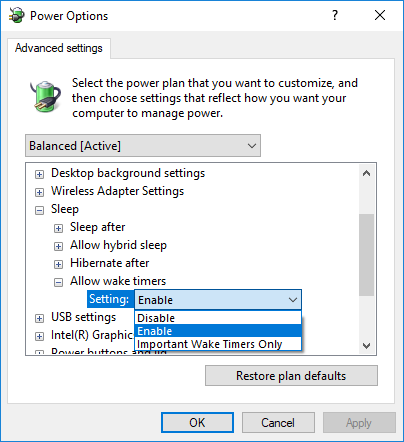The image size is (404, 442).
Task: Confirm changes with the OK button
Action: [x=197, y=423]
